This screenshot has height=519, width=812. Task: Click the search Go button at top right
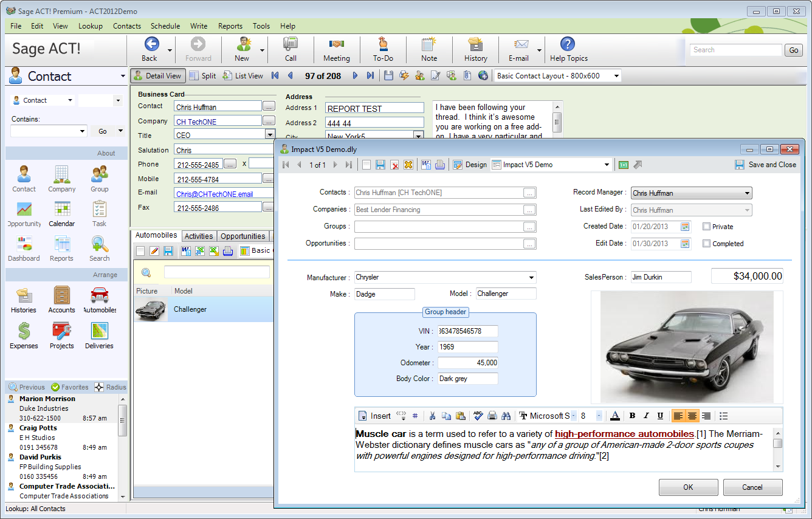(x=794, y=50)
